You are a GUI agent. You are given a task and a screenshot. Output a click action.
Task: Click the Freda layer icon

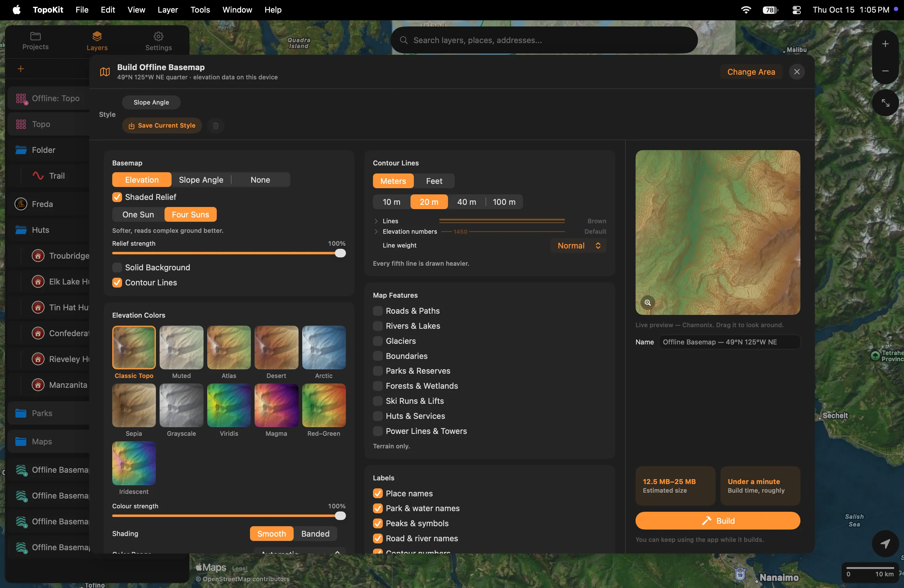pyautogui.click(x=21, y=204)
